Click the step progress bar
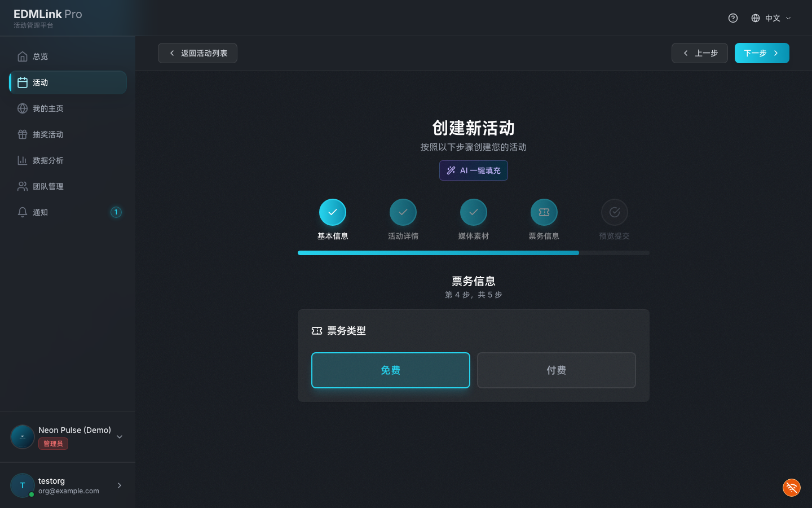This screenshot has height=508, width=812. 474,253
